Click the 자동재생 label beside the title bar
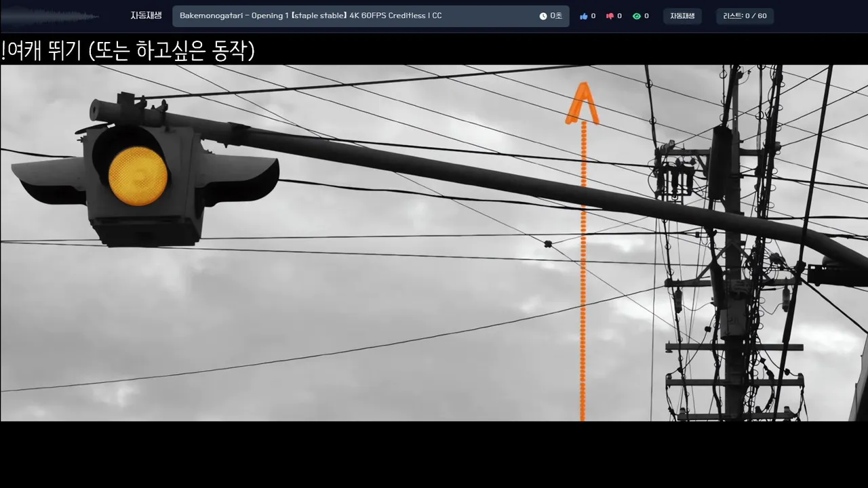Viewport: 868px width, 488px height. pyautogui.click(x=146, y=16)
